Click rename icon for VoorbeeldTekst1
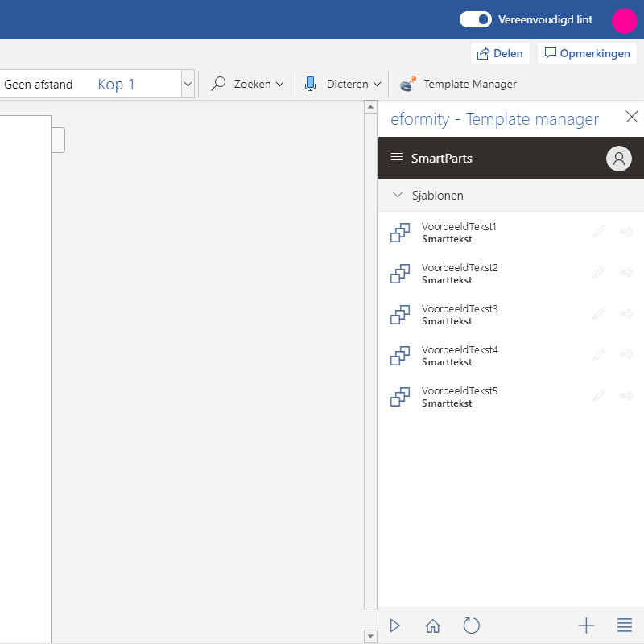The image size is (644, 644). click(626, 231)
